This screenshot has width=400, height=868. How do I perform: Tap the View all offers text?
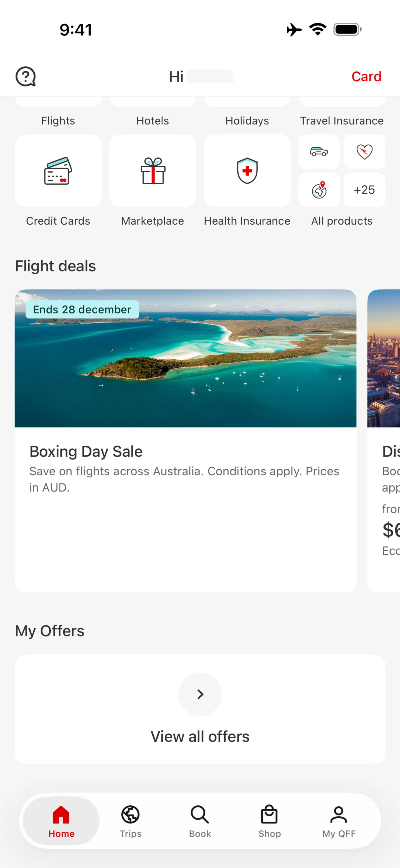[x=200, y=737]
